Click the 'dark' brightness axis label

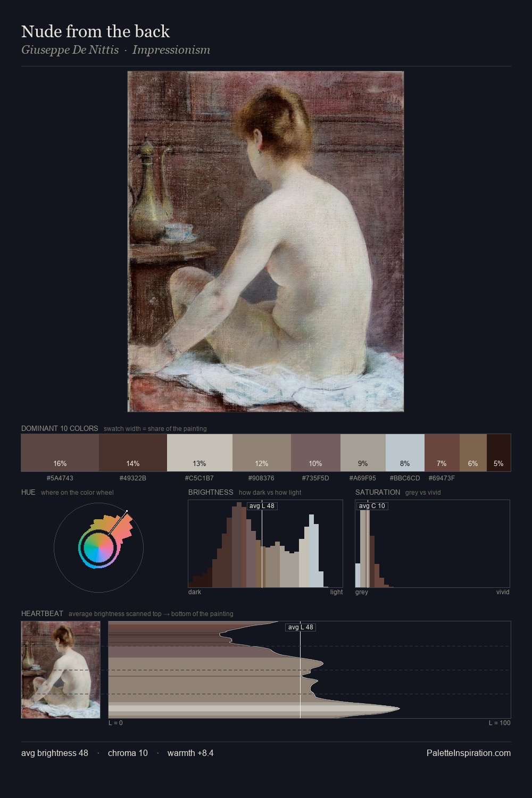coord(195,592)
